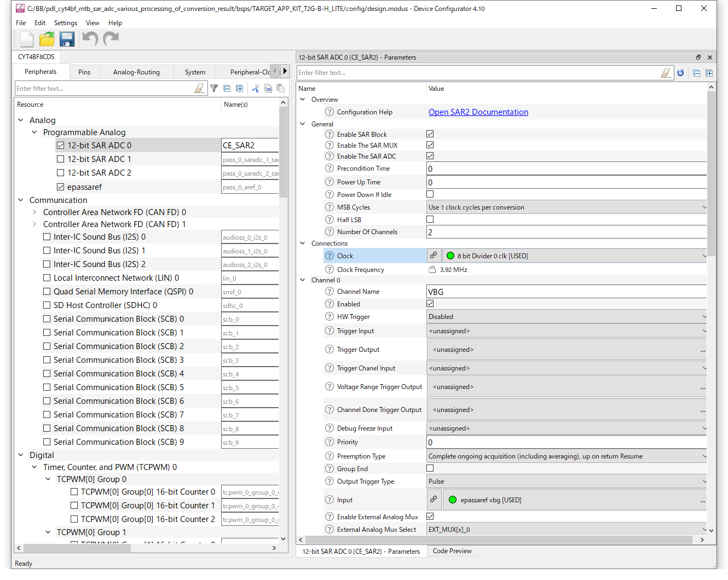Screen dimensions: 728x580
Task: Collapse TCPWM[0] Group 0 node
Action: (x=48, y=479)
